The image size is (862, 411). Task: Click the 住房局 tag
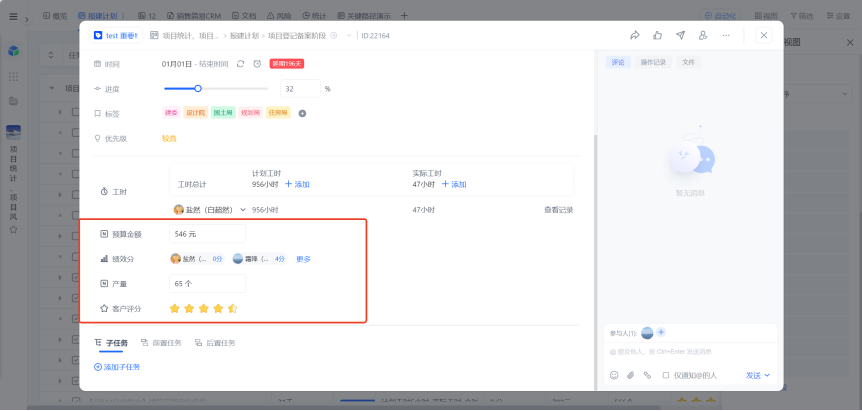point(278,113)
